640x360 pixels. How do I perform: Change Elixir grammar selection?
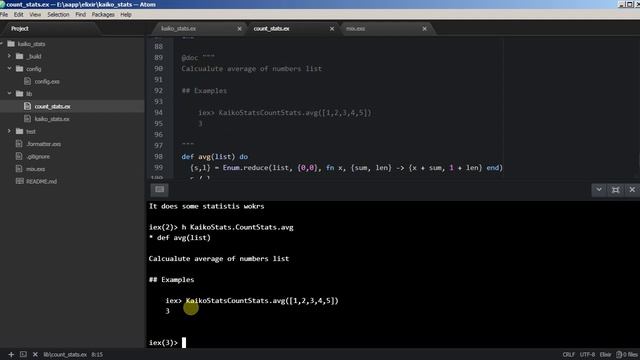[x=605, y=354]
